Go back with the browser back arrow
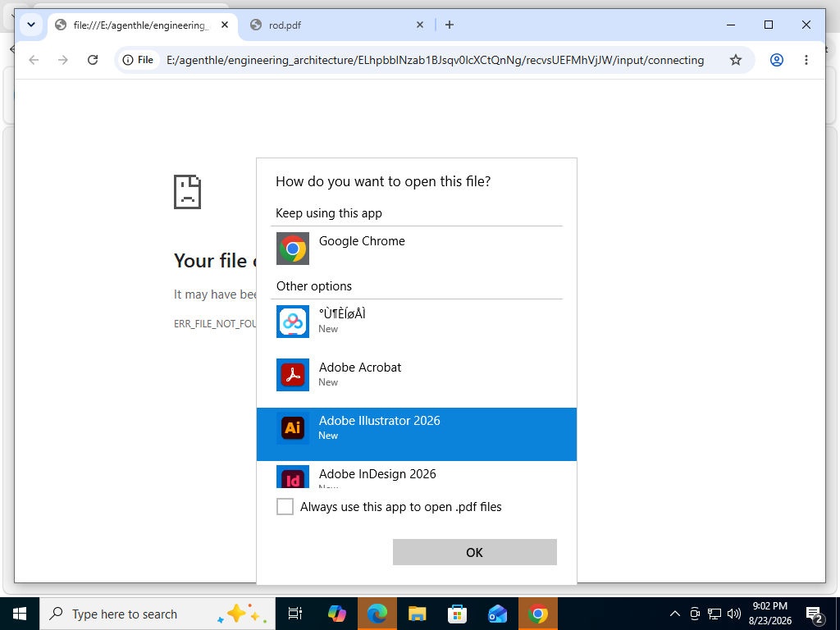Image resolution: width=840 pixels, height=630 pixels. [34, 60]
